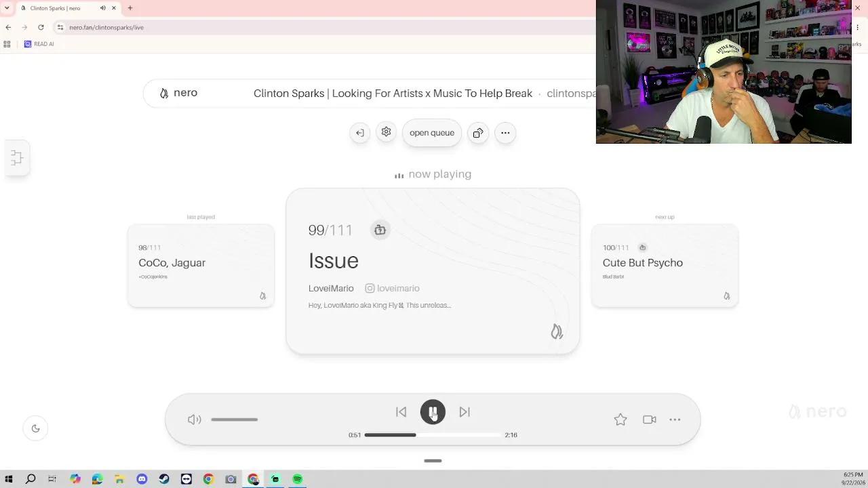Open the three-dot menu beside the share icon

point(505,133)
